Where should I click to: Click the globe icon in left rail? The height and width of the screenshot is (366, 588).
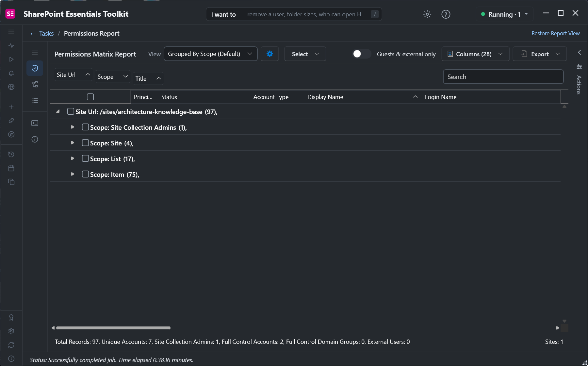pyautogui.click(x=11, y=87)
